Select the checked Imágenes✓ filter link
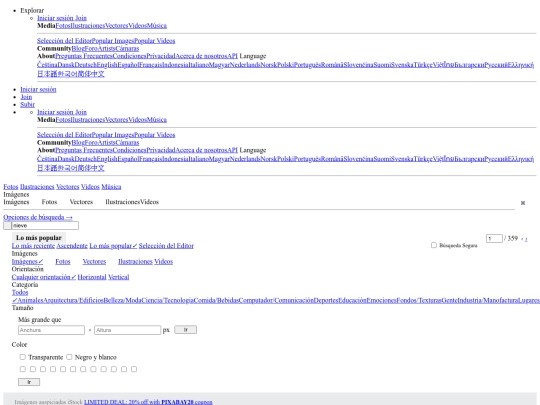 coord(28,261)
